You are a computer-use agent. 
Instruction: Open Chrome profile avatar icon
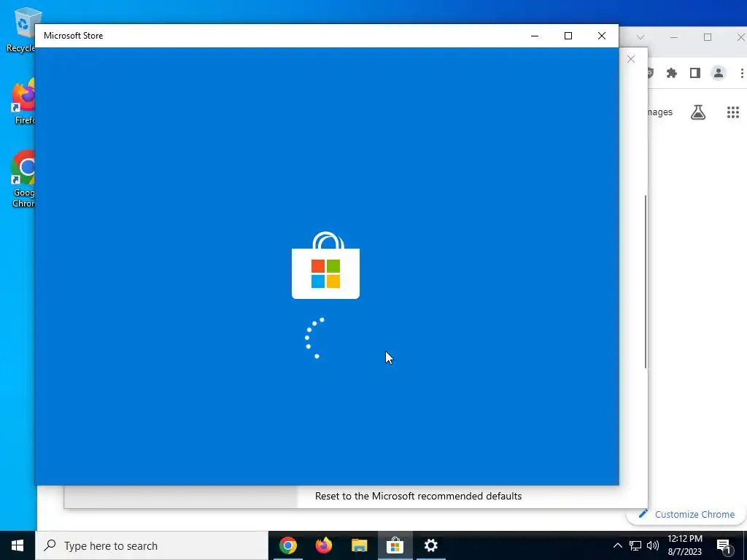coord(719,73)
